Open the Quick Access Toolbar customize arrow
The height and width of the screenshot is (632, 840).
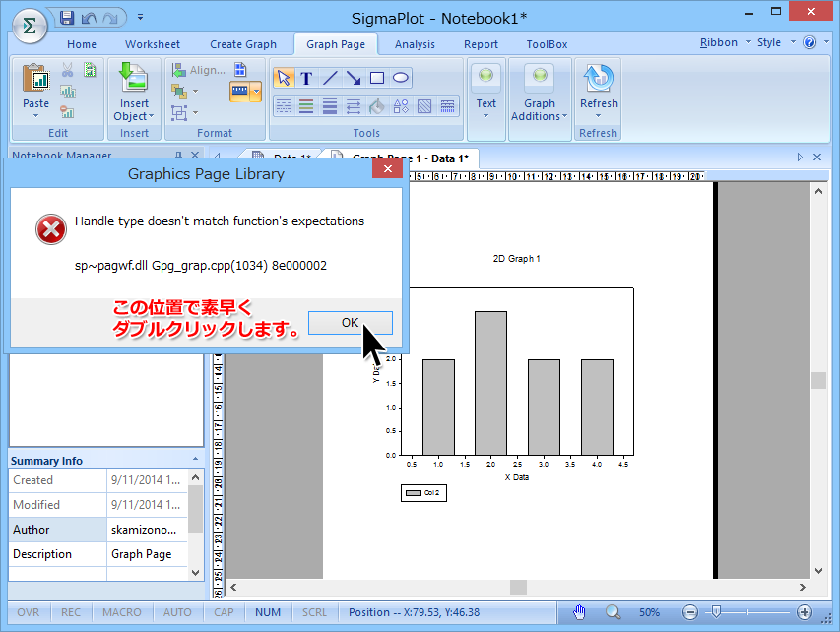141,17
